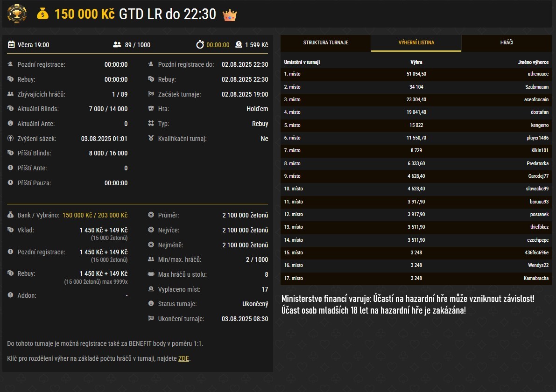Click the gold trophy chip logo

[16, 14]
